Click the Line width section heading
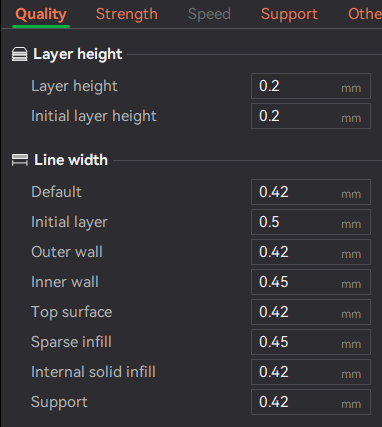The height and width of the screenshot is (427, 382). [x=71, y=160]
